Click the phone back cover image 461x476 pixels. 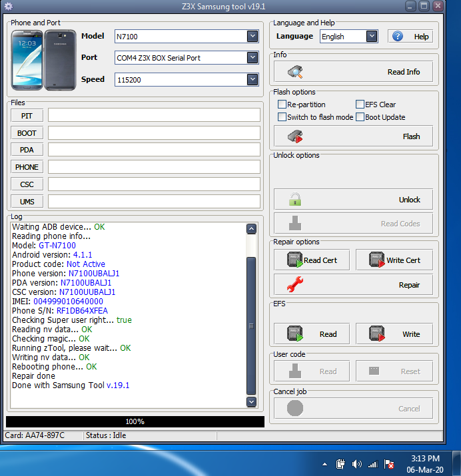[x=60, y=60]
